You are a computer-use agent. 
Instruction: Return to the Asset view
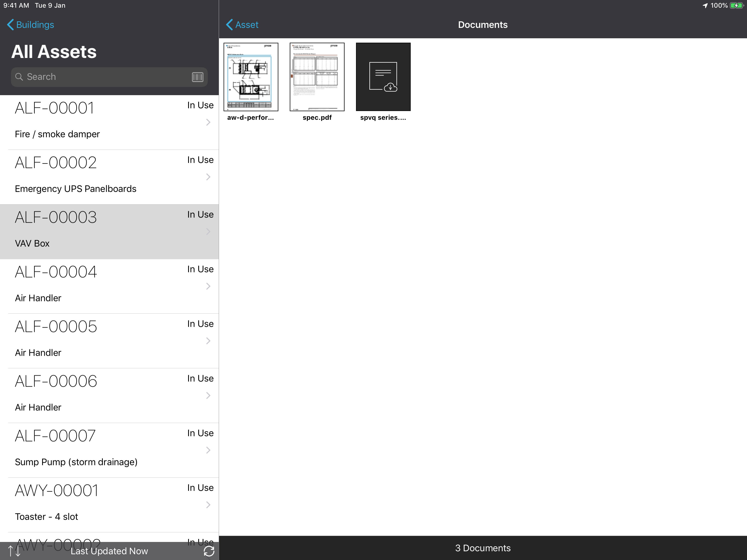pyautogui.click(x=242, y=25)
